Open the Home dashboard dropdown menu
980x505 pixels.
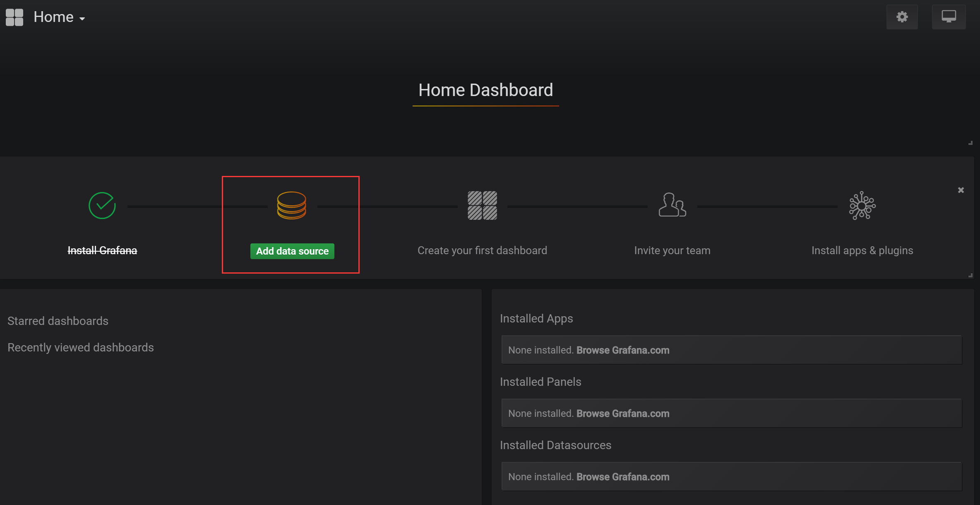coord(54,17)
